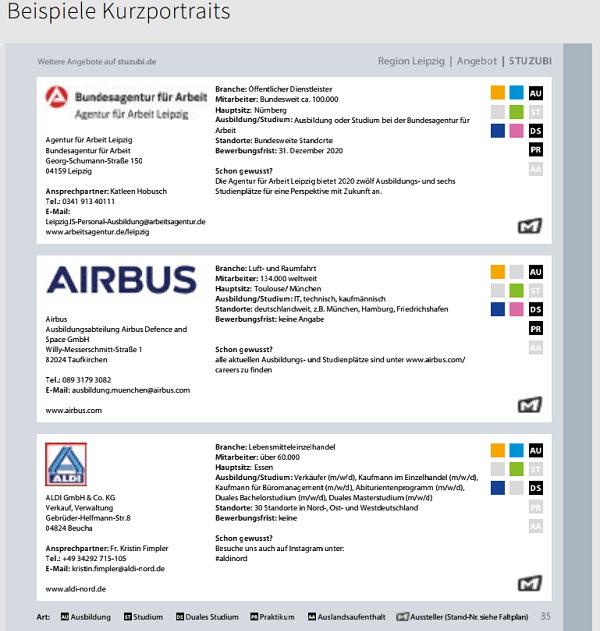This screenshot has width=600, height=631.
Task: Open the www.aldi-nord.de link
Action: click(76, 589)
